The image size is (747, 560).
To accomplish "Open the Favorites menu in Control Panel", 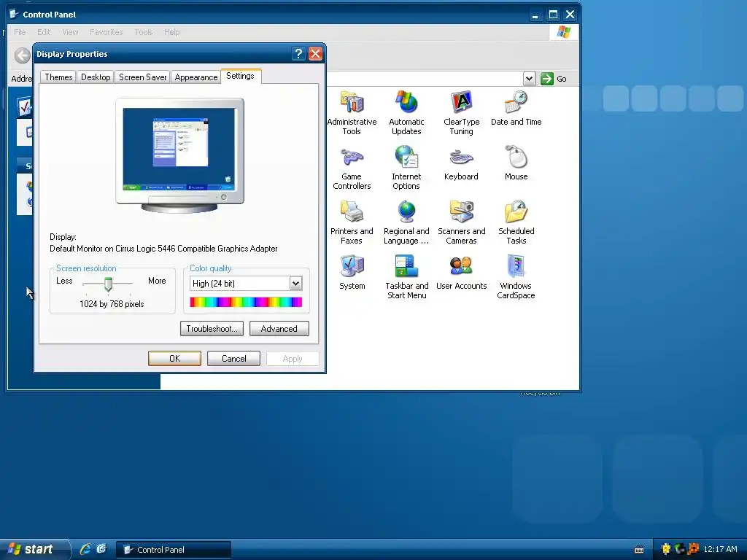I will (107, 32).
